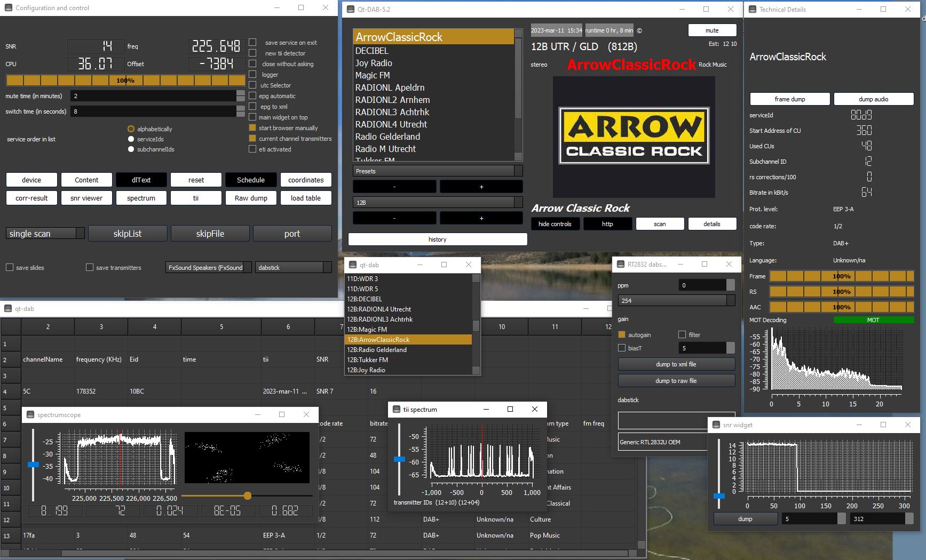Select serviceIds radio button for service order

131,139
